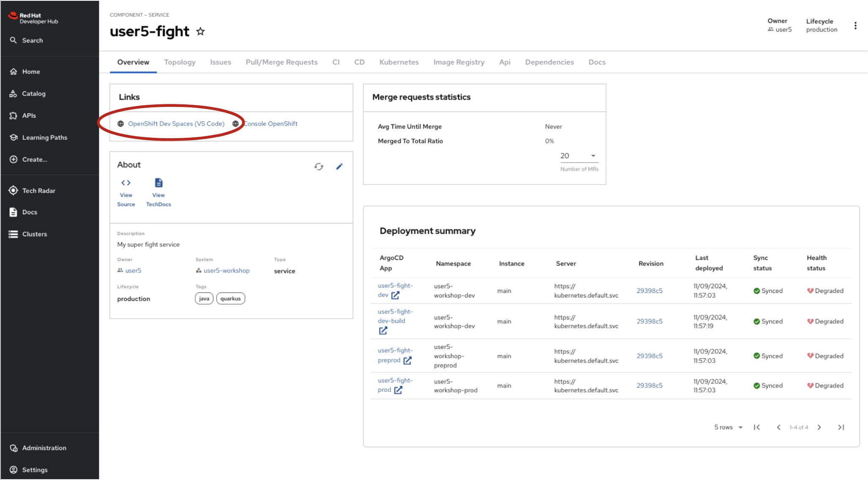Click the refresh icon in About panel
Image resolution: width=868 pixels, height=480 pixels.
point(319,166)
